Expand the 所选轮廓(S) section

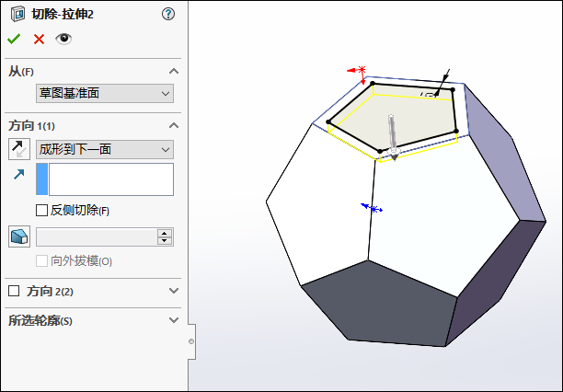coord(174,320)
